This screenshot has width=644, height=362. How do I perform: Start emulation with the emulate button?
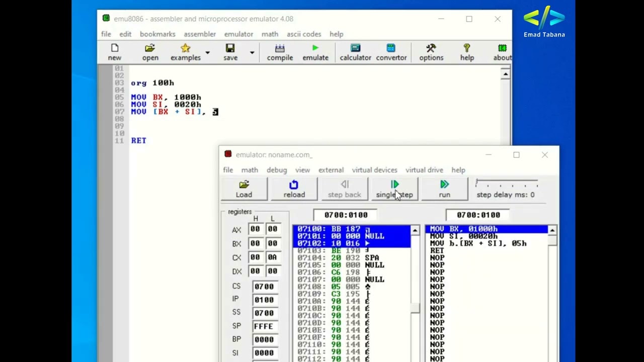coord(315,52)
